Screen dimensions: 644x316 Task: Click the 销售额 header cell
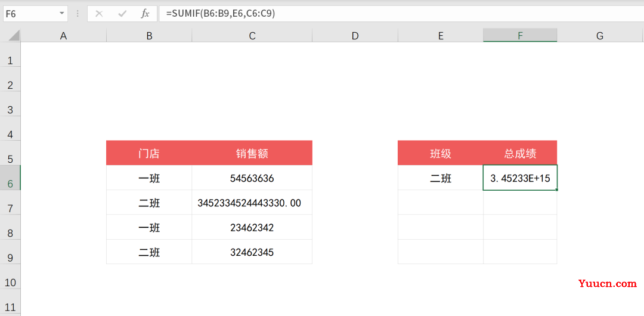pyautogui.click(x=252, y=153)
